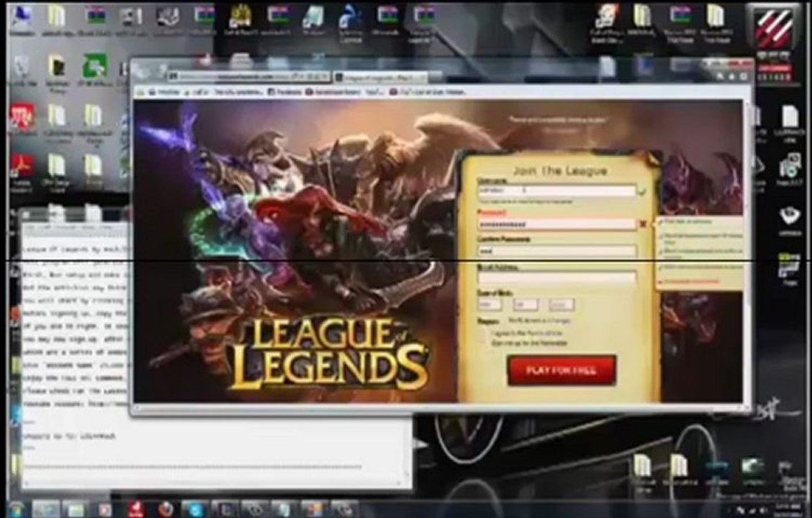Screen dimensions: 812x518
Task: Open the Hotmail bookmark in favorites bar
Action: click(x=165, y=92)
